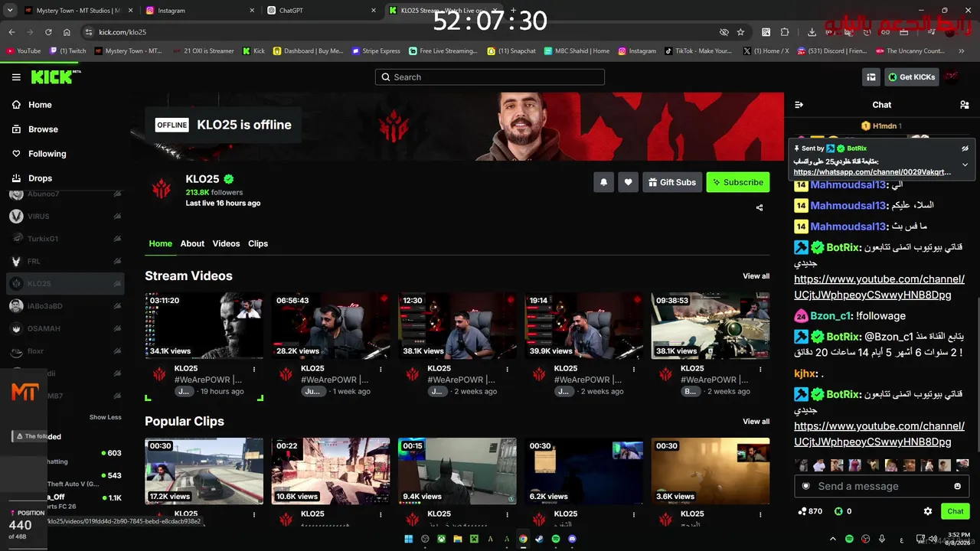Click the Bzon_c1 username in chat
The image size is (980, 551).
(831, 316)
